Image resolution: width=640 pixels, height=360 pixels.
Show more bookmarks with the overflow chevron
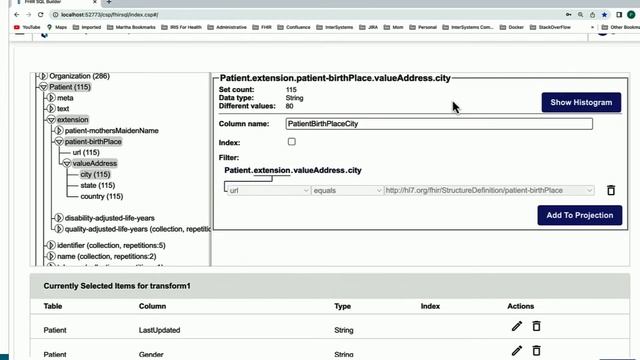[592, 27]
